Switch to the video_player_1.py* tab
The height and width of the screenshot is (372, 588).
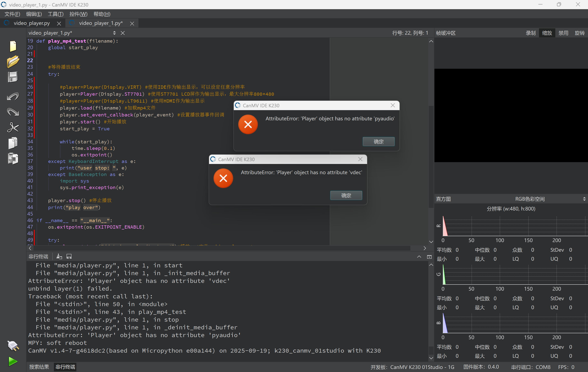(101, 23)
